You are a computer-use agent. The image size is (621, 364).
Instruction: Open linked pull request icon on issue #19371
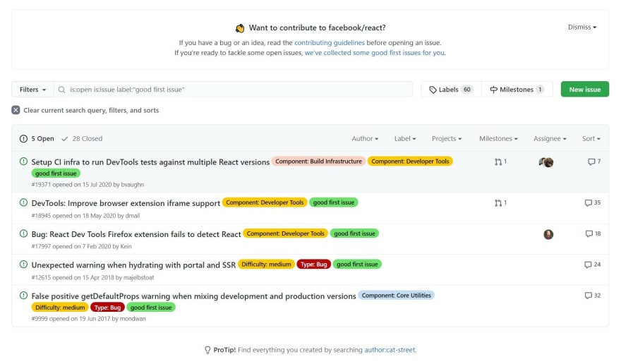[498, 162]
